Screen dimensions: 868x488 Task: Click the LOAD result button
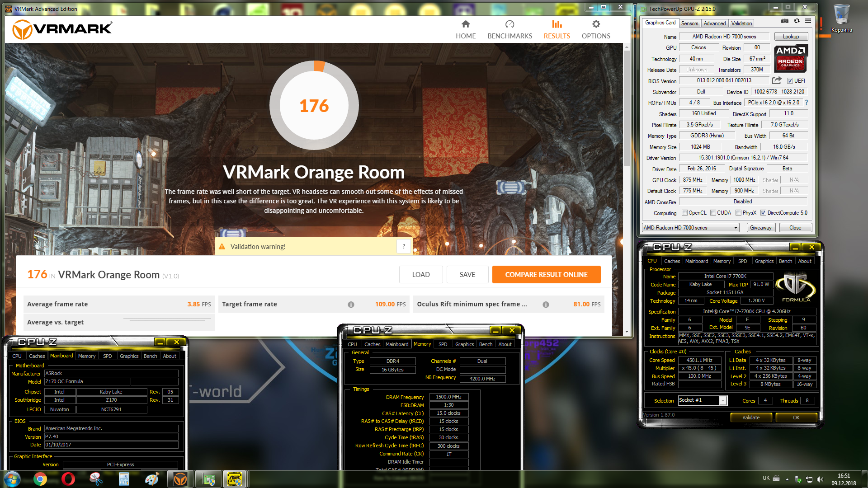pos(421,275)
